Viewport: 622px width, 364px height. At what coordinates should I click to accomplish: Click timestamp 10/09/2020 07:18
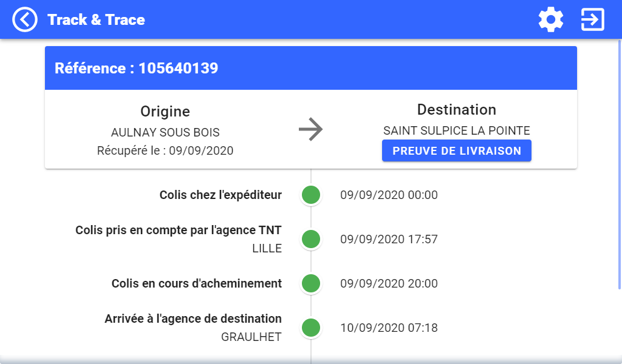(x=389, y=328)
